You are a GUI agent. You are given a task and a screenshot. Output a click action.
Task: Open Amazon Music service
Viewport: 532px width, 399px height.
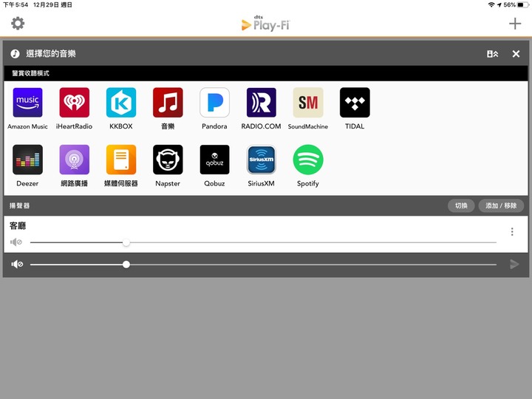point(27,103)
